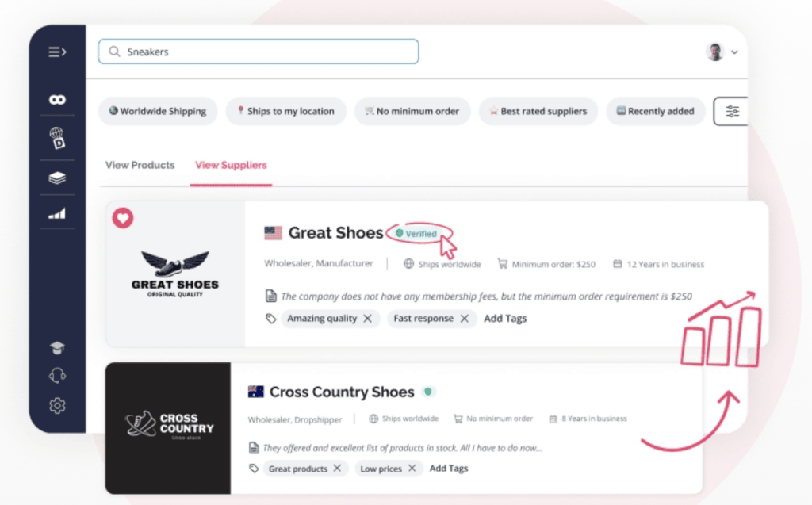Viewport: 812px width, 505px height.
Task: Apply the Recently added filter
Action: pyautogui.click(x=656, y=112)
